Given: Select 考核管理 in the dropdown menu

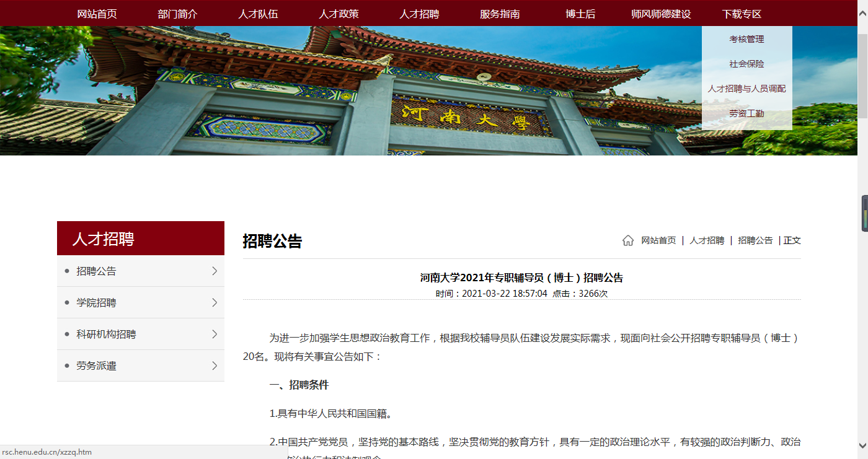Looking at the screenshot, I should tap(746, 38).
